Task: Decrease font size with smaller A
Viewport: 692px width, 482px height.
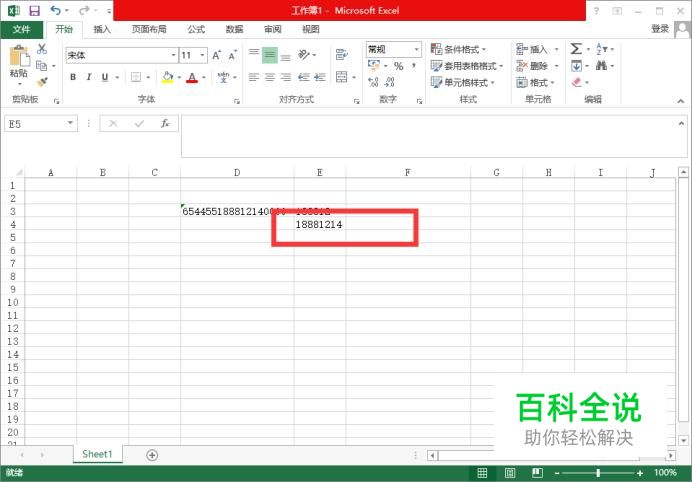Action: tap(232, 55)
